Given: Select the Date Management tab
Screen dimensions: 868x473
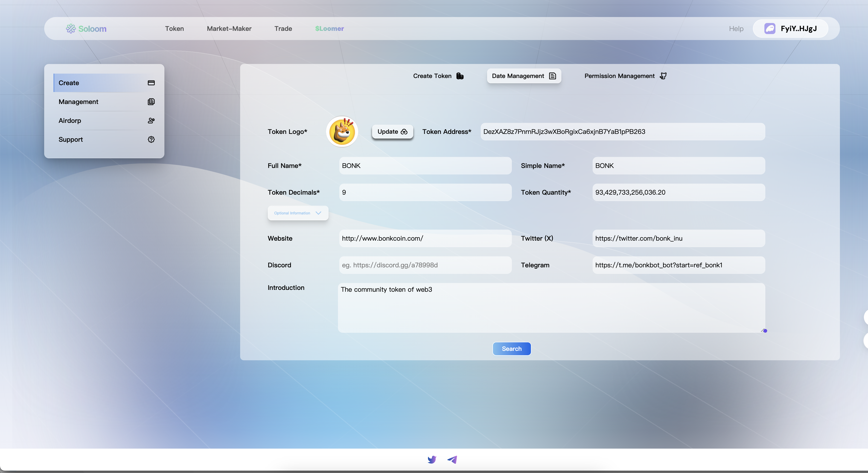Looking at the screenshot, I should click(x=524, y=76).
